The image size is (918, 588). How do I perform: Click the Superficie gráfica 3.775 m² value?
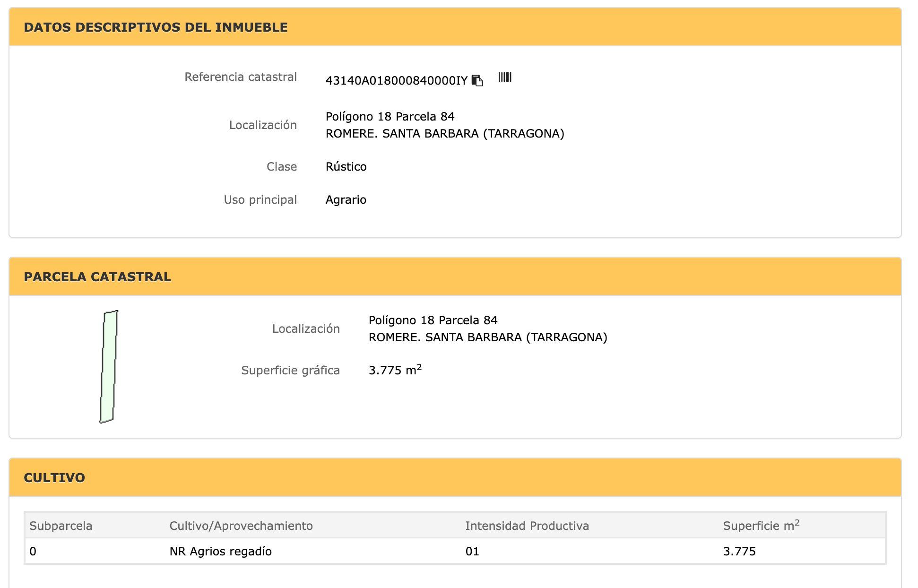pos(395,370)
